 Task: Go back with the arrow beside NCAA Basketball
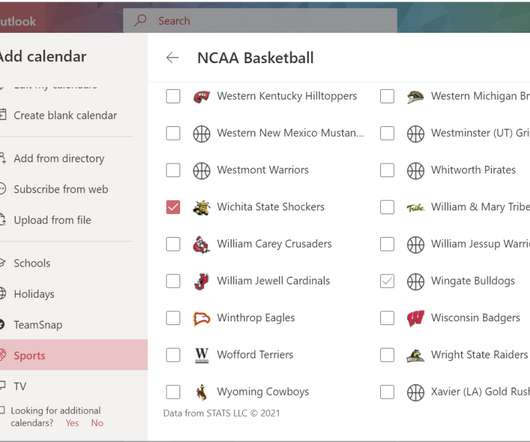(172, 58)
